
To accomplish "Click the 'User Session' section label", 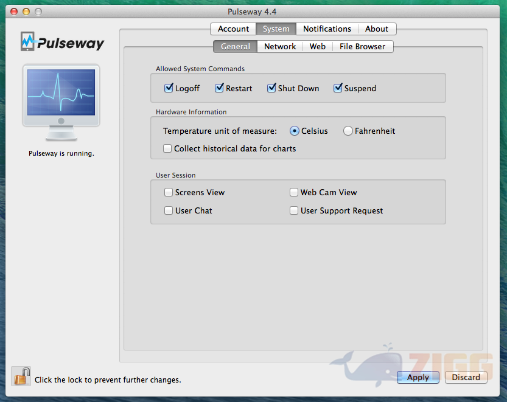I will (x=176, y=175).
